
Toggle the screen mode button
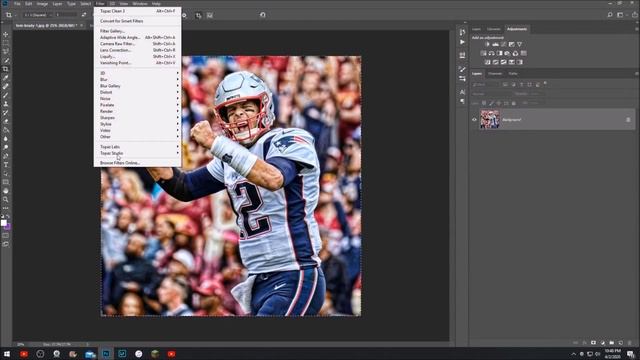pos(6,244)
